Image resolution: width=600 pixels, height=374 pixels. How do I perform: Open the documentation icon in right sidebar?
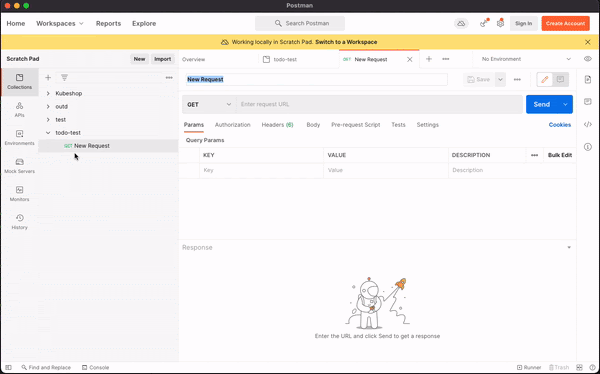point(588,79)
